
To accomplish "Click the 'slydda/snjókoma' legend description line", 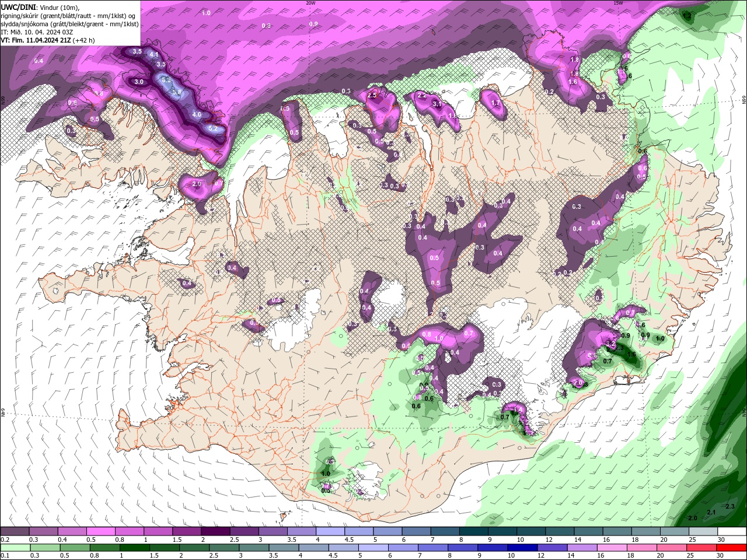I will [69, 24].
